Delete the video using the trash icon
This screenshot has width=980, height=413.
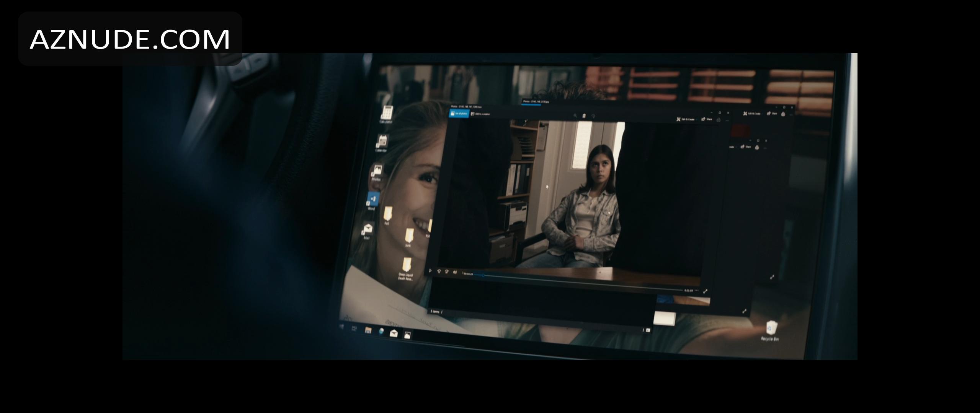pos(584,116)
